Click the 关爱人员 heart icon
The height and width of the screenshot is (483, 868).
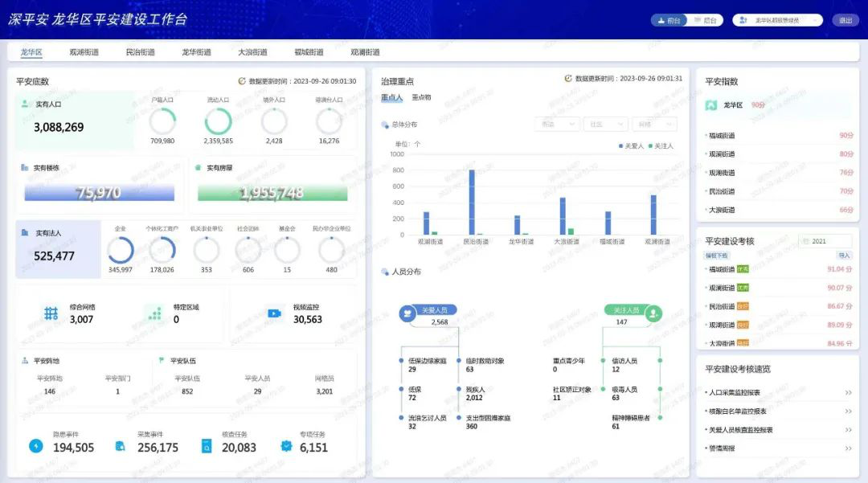point(407,314)
